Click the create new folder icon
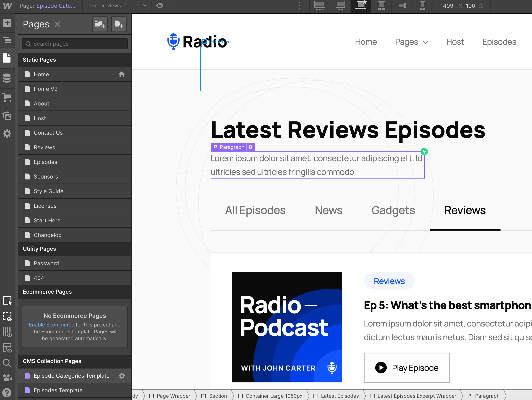Viewport: 532px width, 400px height. pyautogui.click(x=100, y=24)
